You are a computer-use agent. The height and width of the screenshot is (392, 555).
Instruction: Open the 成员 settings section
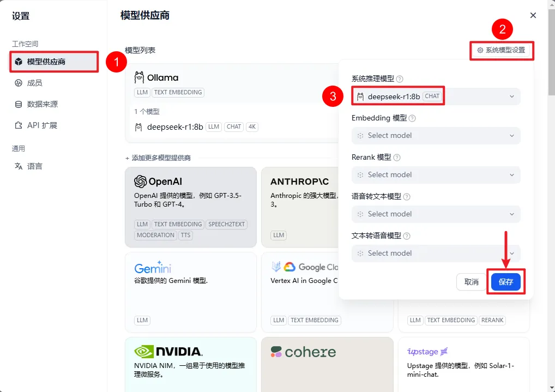(35, 83)
